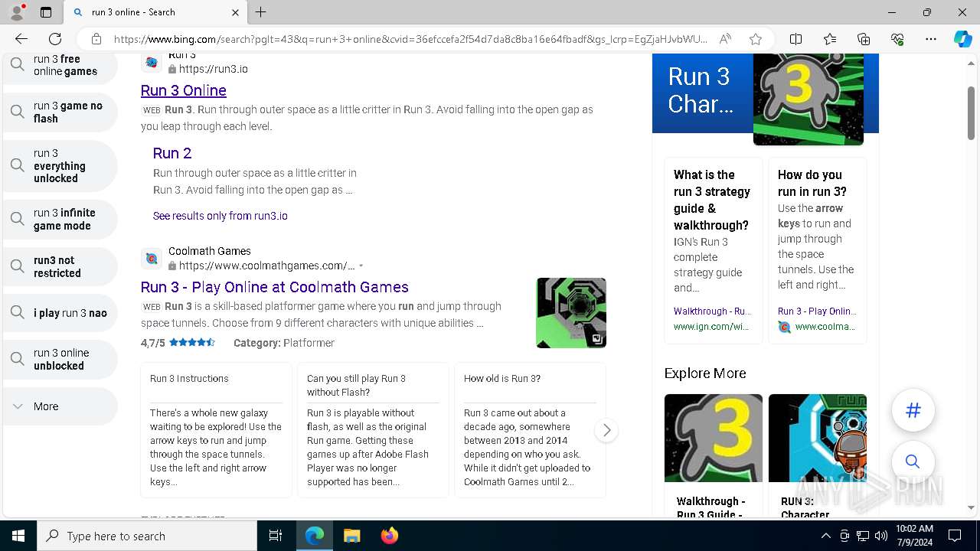Search 'run3 not restricted' suggestion
Image resolution: width=980 pixels, height=551 pixels.
(60, 266)
